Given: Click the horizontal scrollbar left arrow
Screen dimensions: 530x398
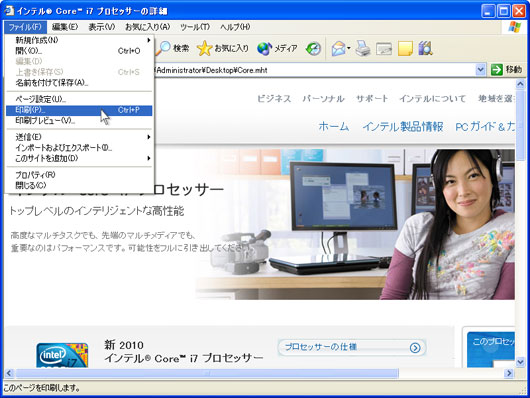Looking at the screenshot, I should 9,373.
